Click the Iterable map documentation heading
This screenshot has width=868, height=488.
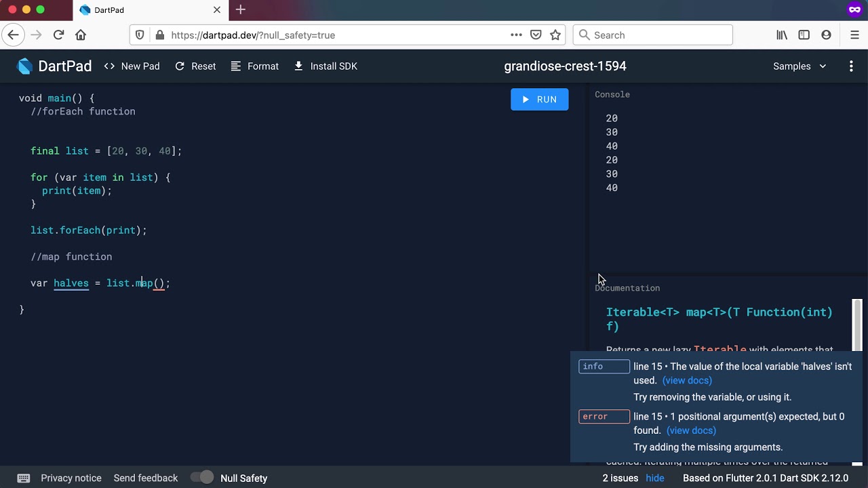[x=719, y=319]
